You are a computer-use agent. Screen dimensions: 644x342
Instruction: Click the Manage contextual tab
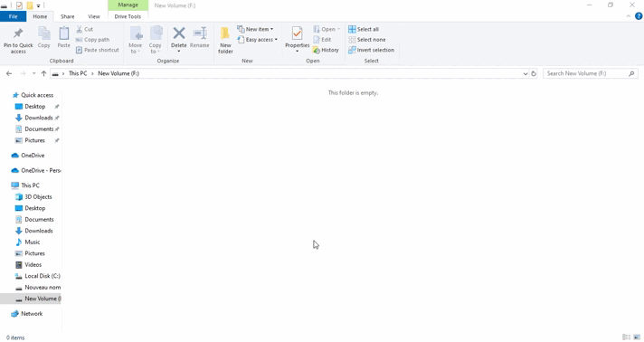128,5
